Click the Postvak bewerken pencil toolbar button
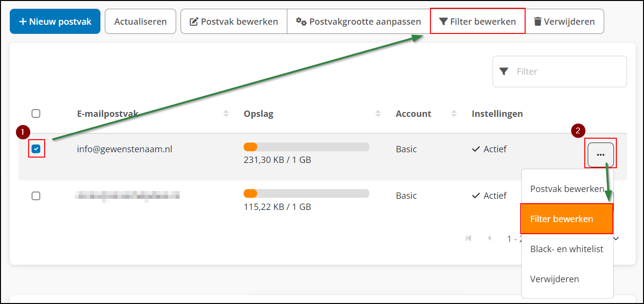This screenshot has width=644, height=304. tap(233, 21)
